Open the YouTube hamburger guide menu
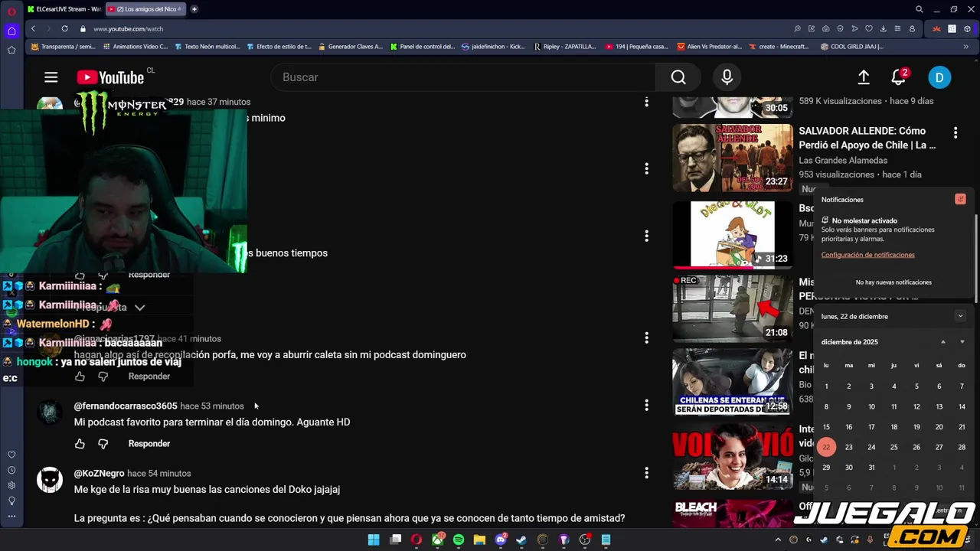The width and height of the screenshot is (980, 551). (51, 77)
